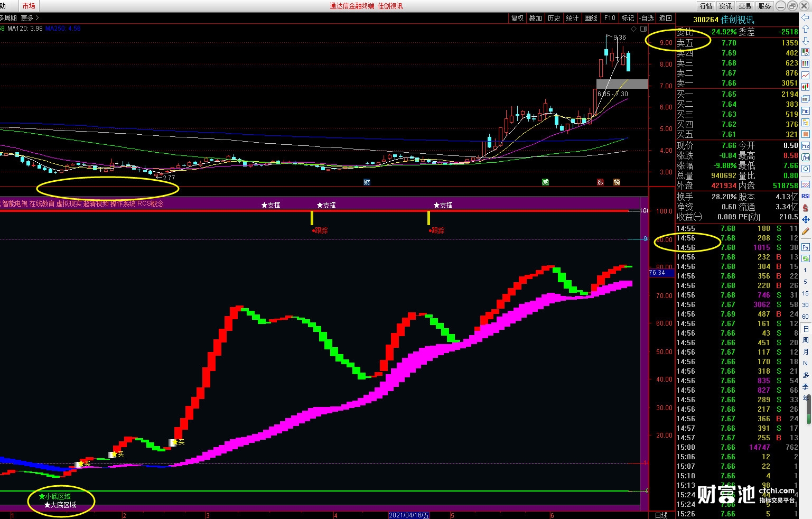
Task: Open the 统计 statistics menu
Action: click(572, 18)
